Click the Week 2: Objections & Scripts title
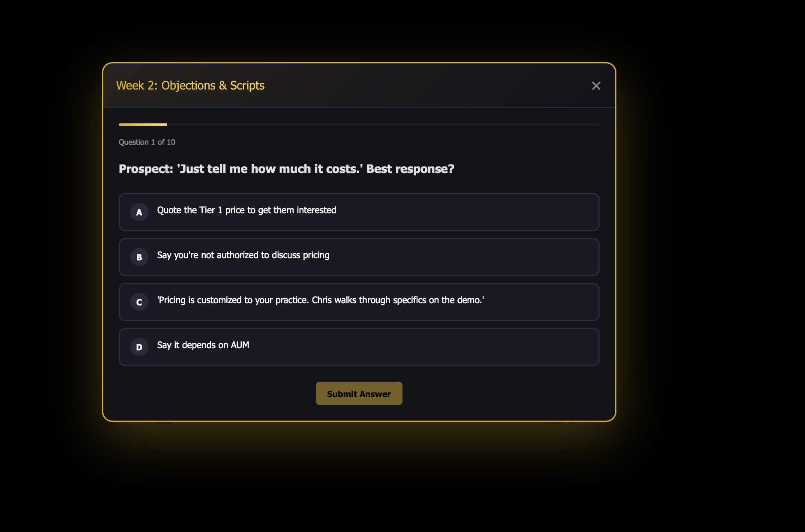The width and height of the screenshot is (805, 532). tap(190, 86)
